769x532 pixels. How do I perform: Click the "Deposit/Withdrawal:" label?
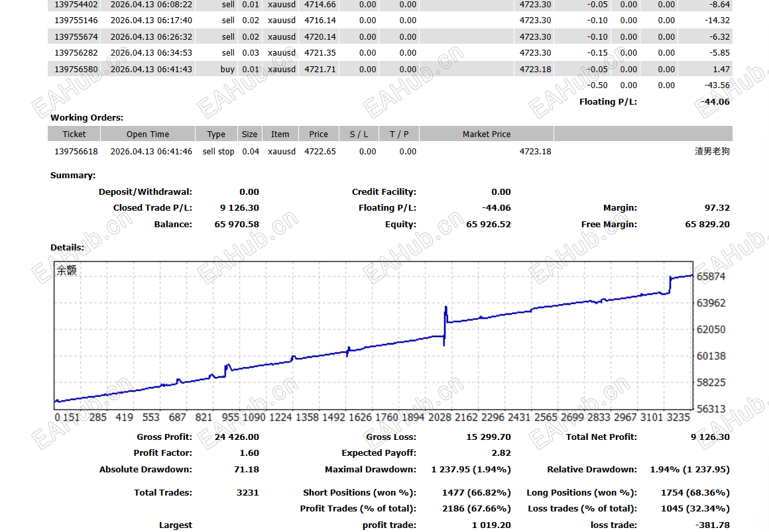click(x=145, y=191)
